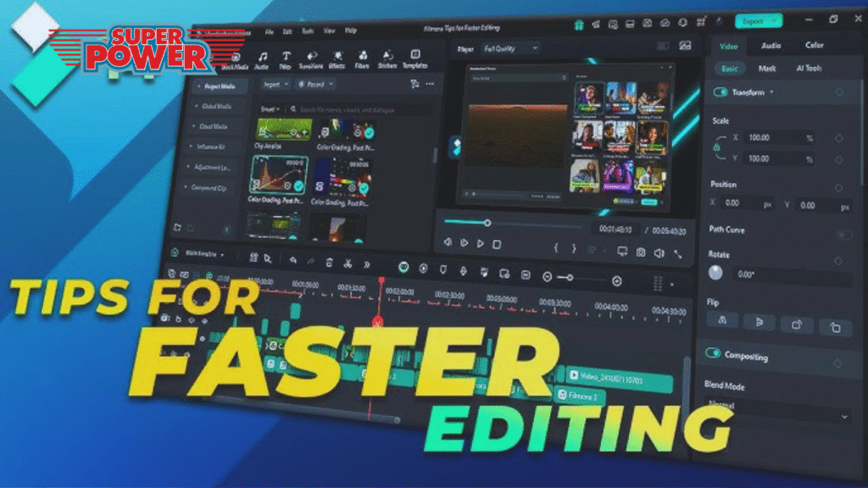Click the volume speaker icon under the player
The width and height of the screenshot is (868, 488).
coord(659,253)
